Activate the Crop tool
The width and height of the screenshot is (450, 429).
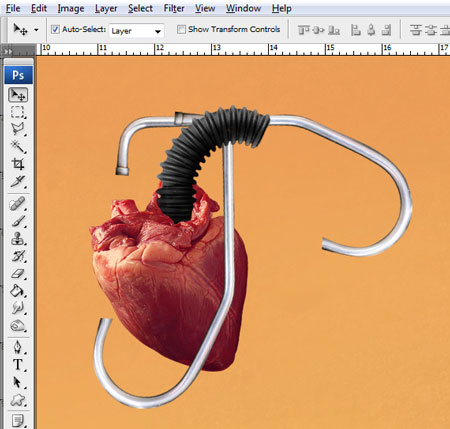[x=18, y=164]
